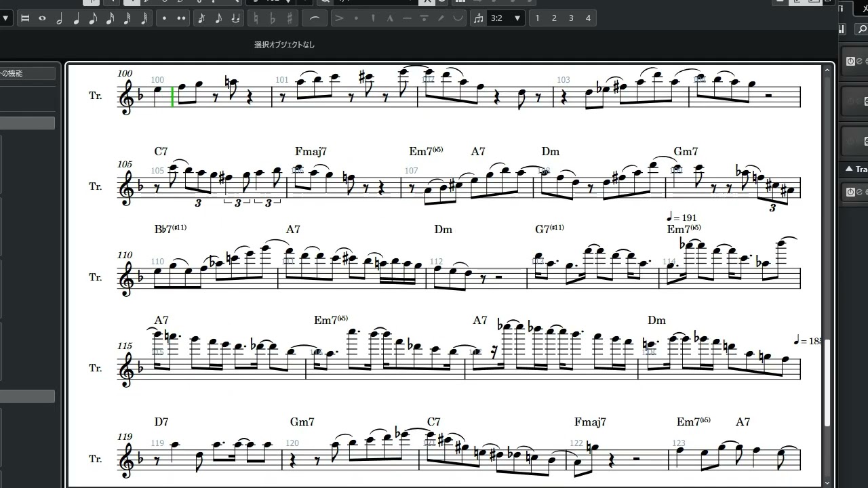
Task: Click the C7 chord symbol at bar 105
Action: click(161, 152)
